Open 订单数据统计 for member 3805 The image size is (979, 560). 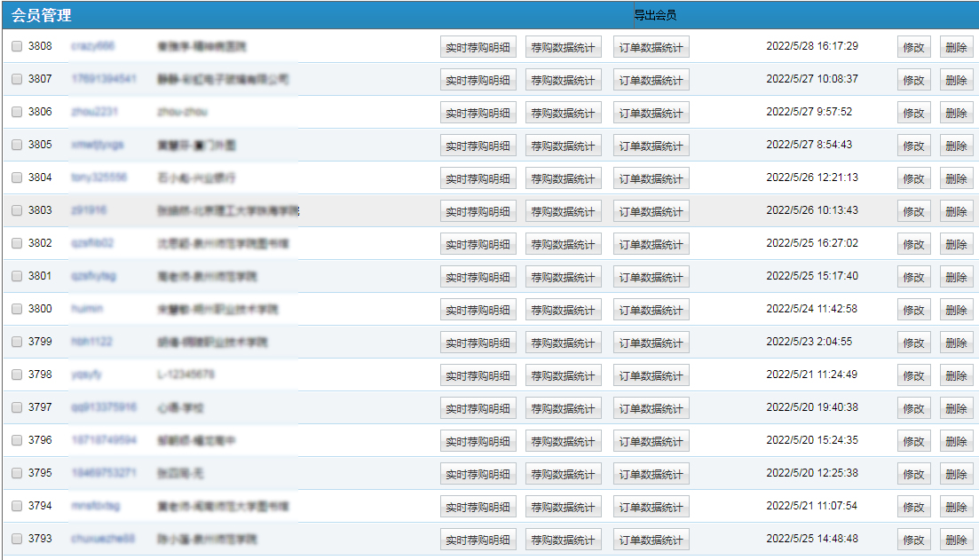(651, 146)
